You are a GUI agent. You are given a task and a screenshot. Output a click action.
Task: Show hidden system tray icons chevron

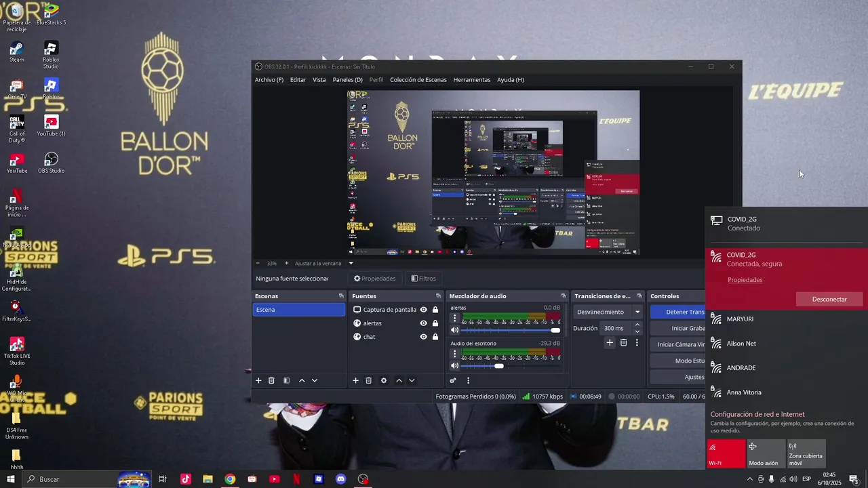[749, 479]
